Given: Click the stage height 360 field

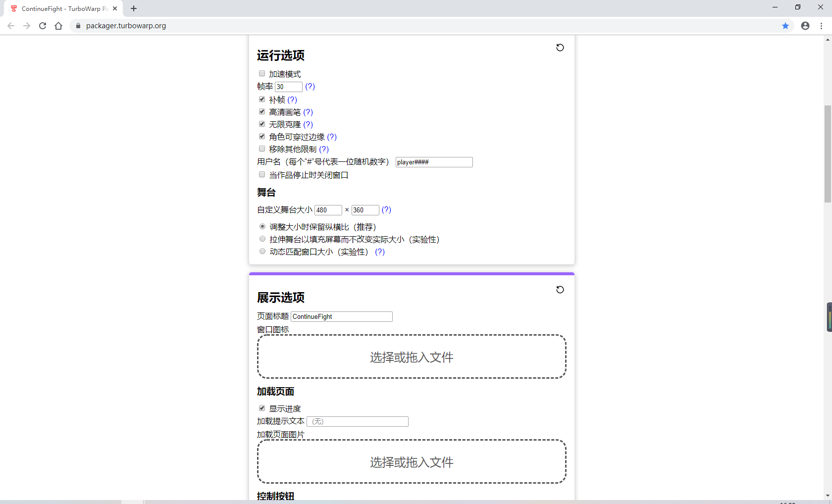Looking at the screenshot, I should coord(365,210).
